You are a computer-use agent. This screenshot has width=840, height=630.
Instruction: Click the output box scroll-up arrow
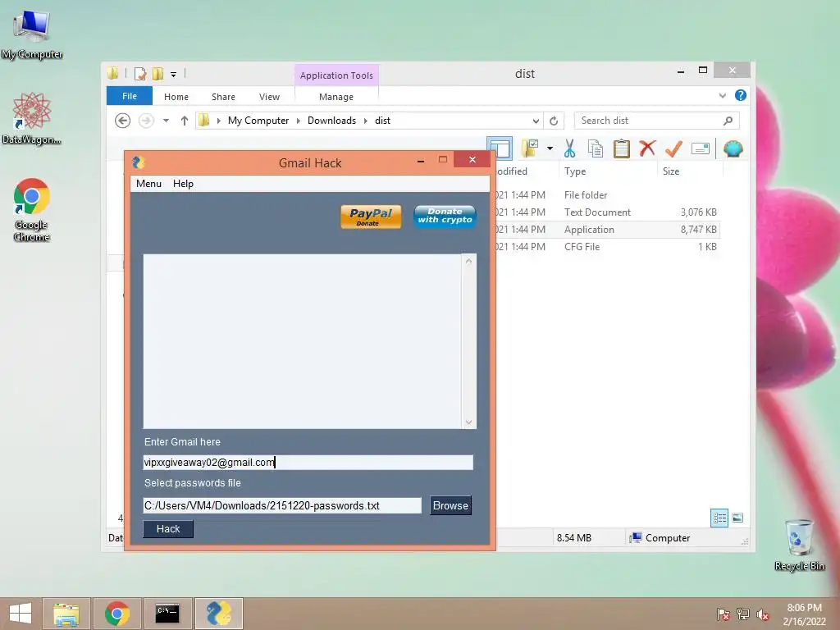[468, 262]
